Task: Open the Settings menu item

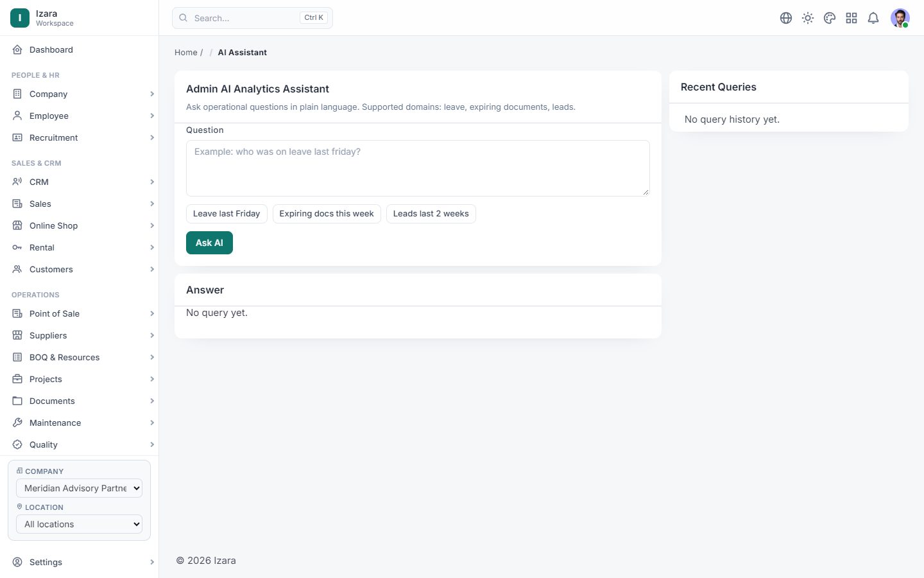Action: (x=80, y=562)
